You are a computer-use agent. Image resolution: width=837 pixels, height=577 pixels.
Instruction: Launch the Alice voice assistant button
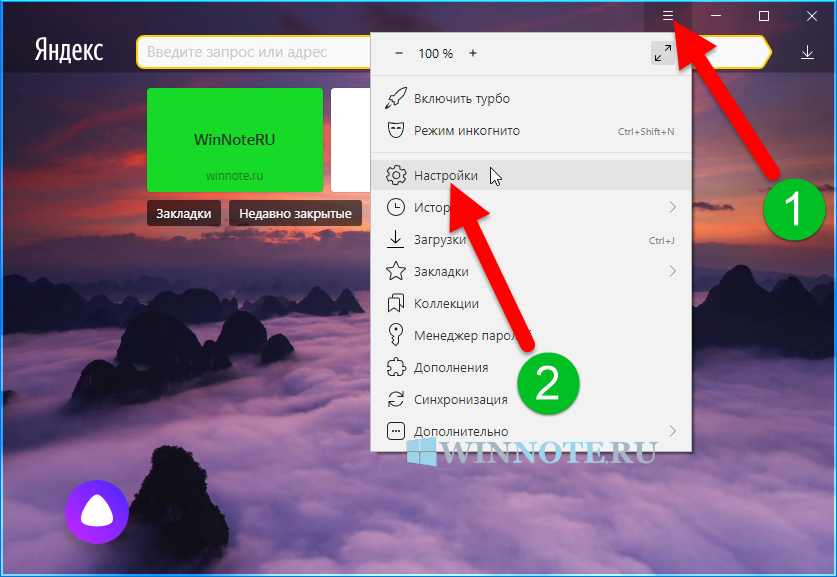point(97,512)
